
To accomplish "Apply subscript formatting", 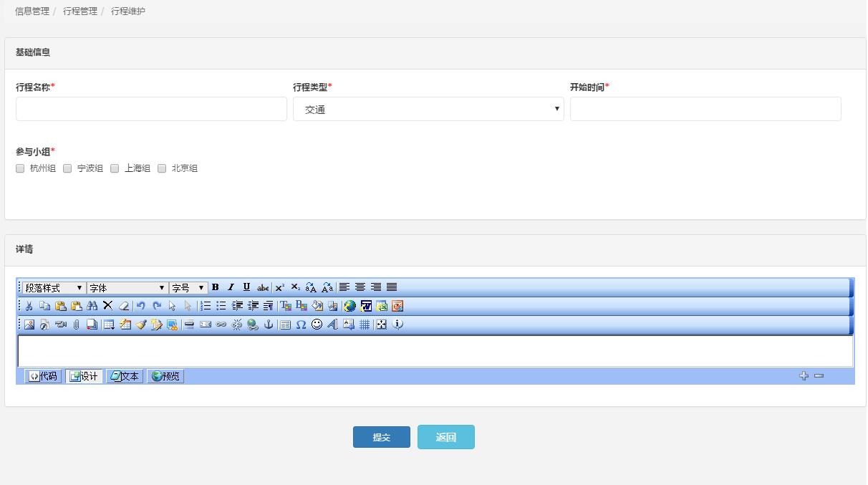I will (x=295, y=287).
